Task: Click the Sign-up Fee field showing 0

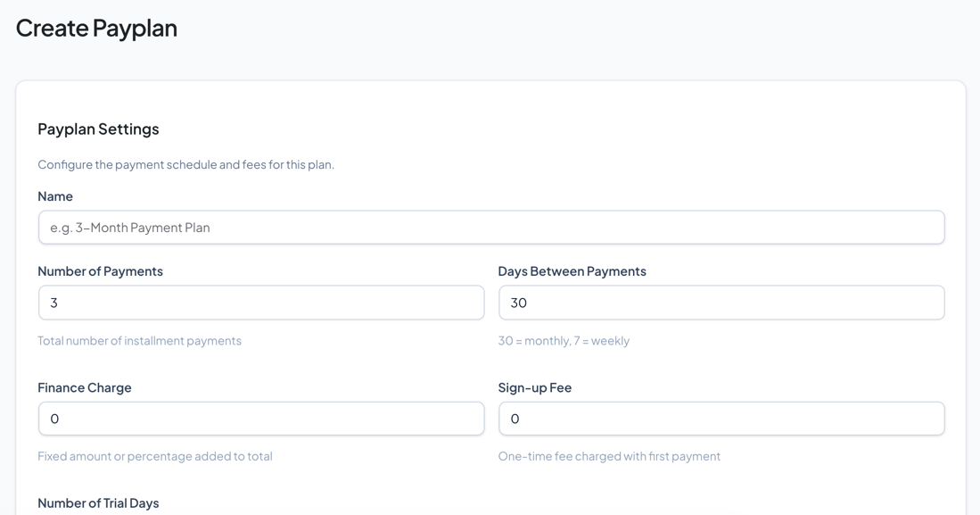Action: coord(721,418)
